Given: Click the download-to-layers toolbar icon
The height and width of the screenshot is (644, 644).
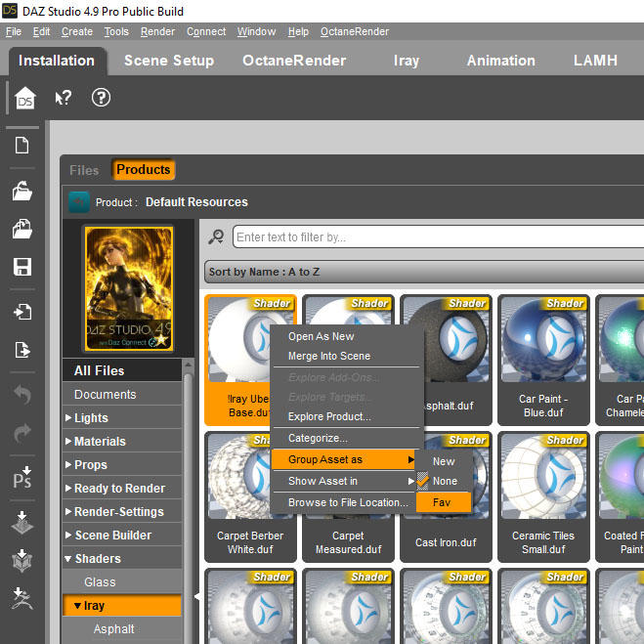Looking at the screenshot, I should click(x=21, y=523).
